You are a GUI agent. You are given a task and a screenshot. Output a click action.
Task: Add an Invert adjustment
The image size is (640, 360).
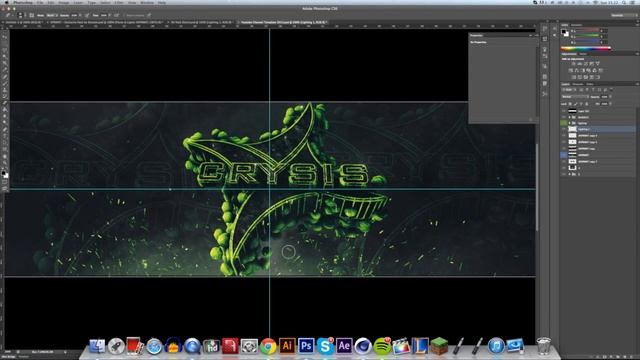[574, 77]
